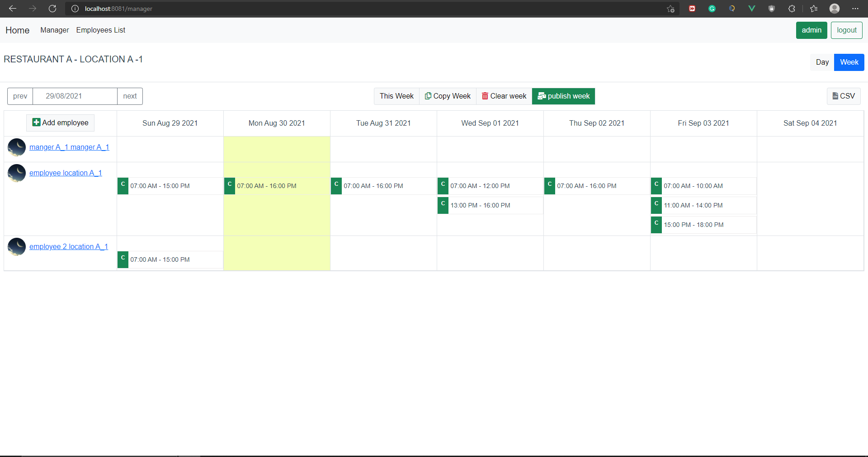Switch the schedule to Day view
This screenshot has height=457, width=868.
tap(822, 62)
